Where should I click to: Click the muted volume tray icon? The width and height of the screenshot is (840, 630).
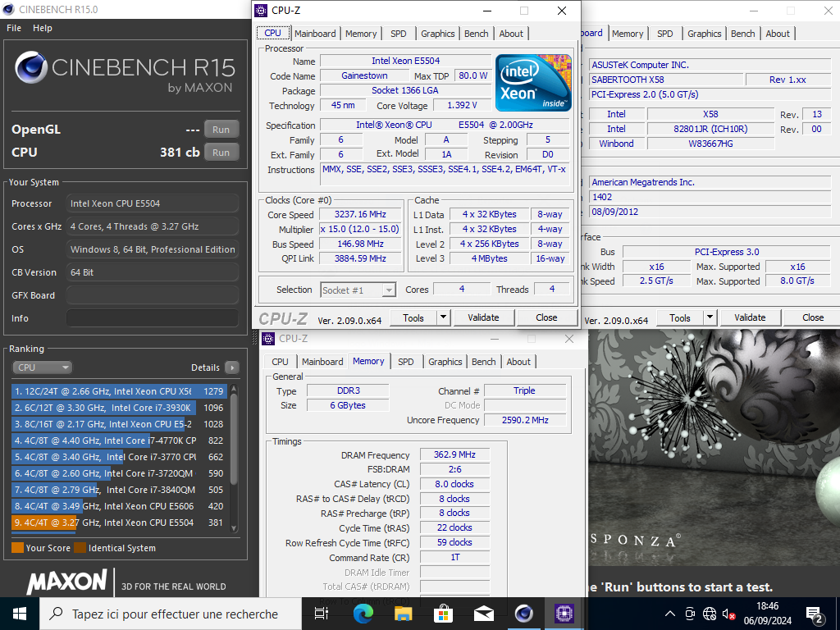[x=728, y=614]
